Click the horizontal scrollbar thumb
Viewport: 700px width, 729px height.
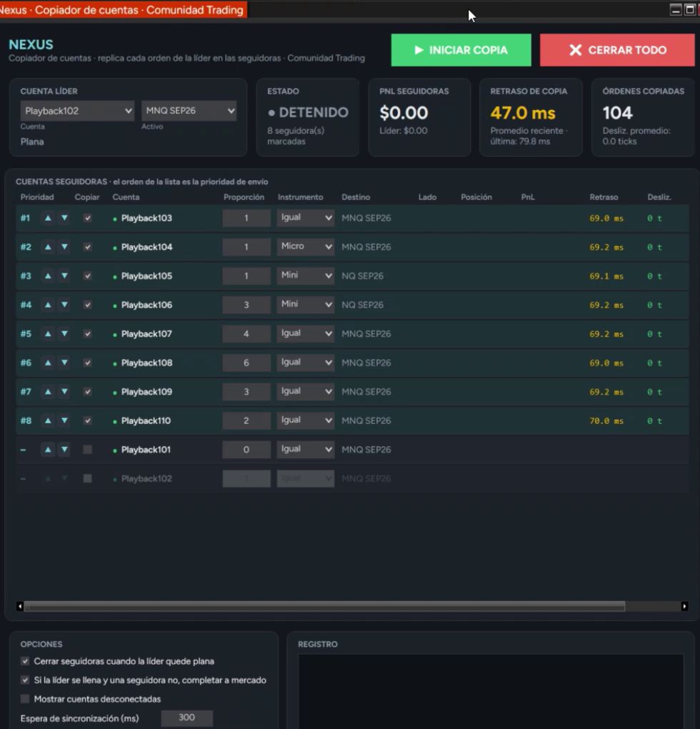pyautogui.click(x=325, y=606)
